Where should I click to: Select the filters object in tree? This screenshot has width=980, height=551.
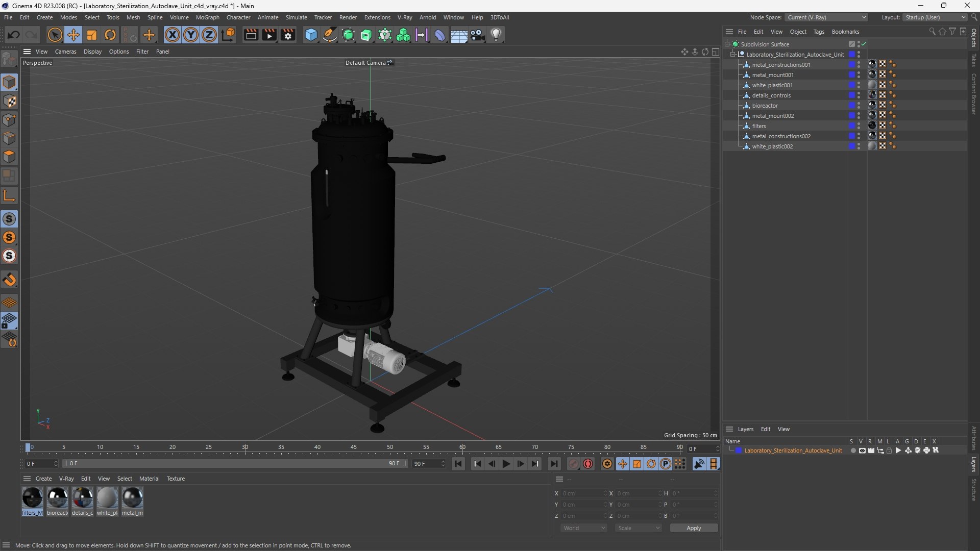pyautogui.click(x=758, y=126)
